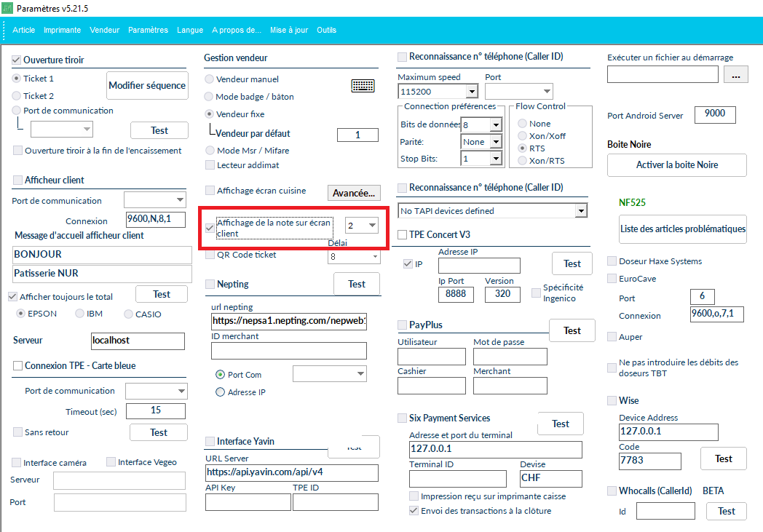Expand the Parité dropdown
This screenshot has height=532, width=763.
(495, 141)
